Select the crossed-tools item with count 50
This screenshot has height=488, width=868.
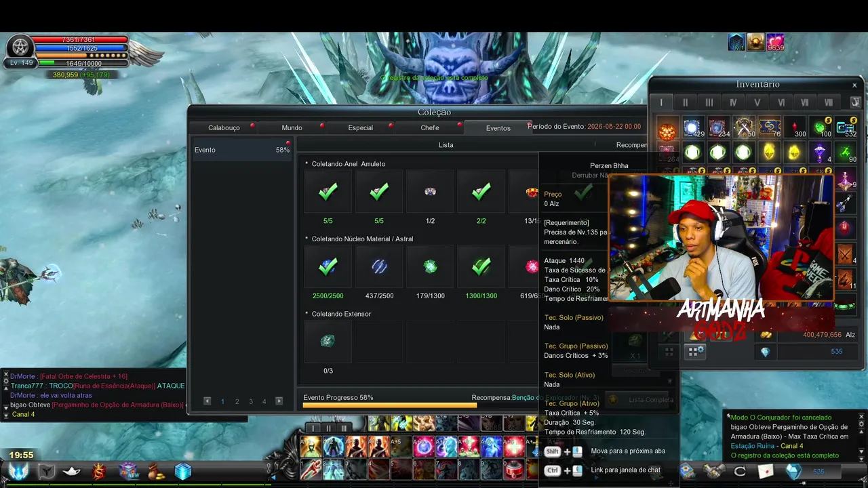click(744, 128)
